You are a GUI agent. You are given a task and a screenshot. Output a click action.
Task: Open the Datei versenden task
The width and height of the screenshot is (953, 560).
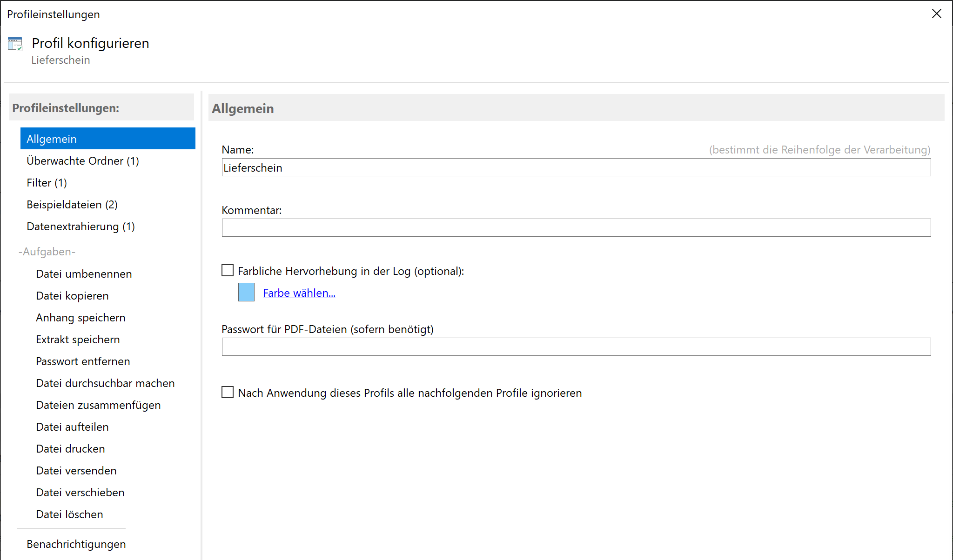[x=76, y=471]
